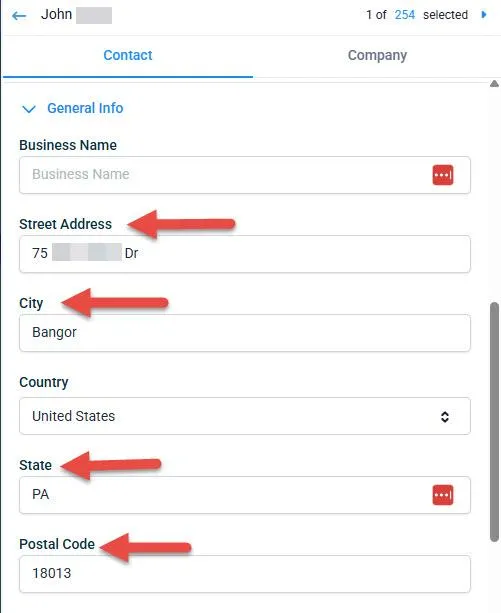The height and width of the screenshot is (613, 501).
Task: Open the 254 selected contacts link
Action: [x=404, y=15]
